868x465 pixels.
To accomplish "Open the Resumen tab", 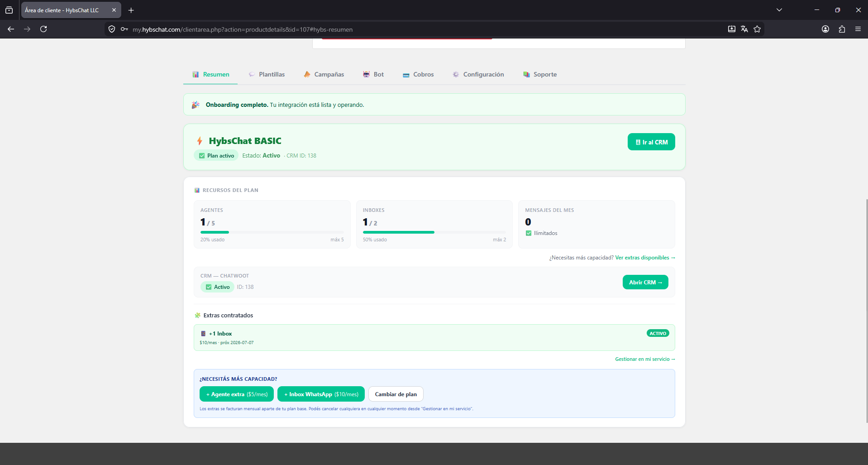I will coord(211,74).
